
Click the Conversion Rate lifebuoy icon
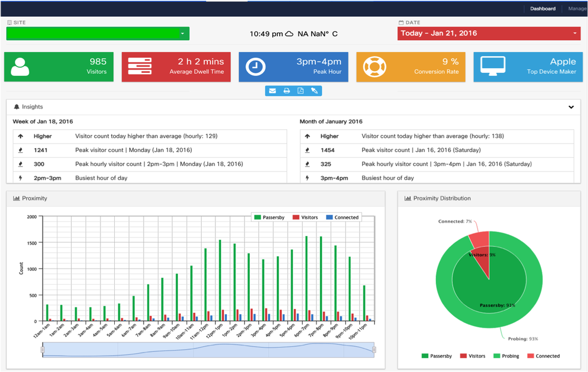click(x=373, y=67)
